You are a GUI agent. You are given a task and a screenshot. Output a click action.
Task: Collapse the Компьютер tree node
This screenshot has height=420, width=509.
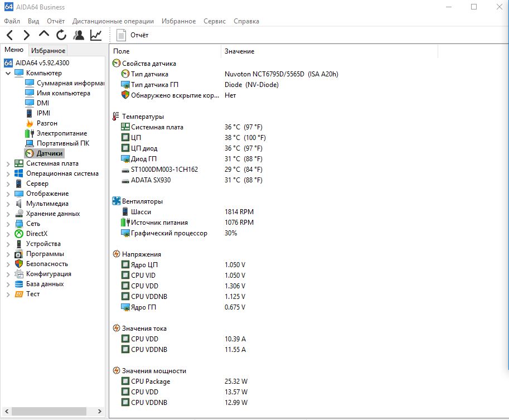click(x=8, y=73)
